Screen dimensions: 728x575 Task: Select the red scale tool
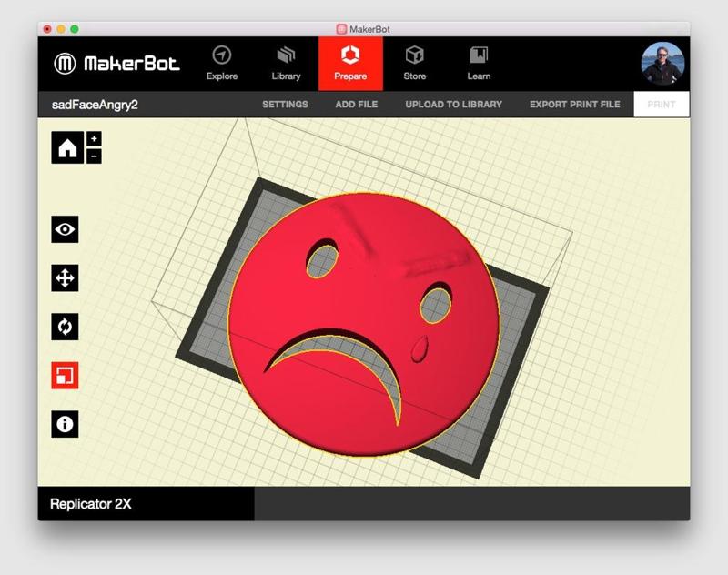coord(65,376)
